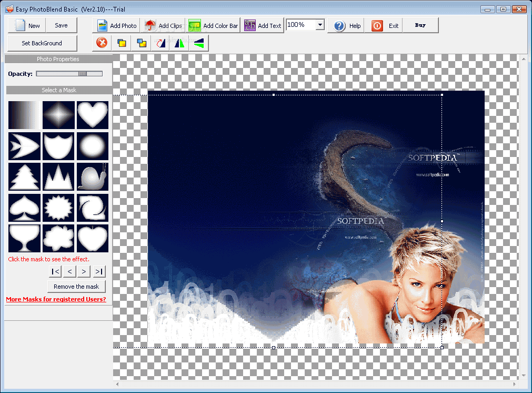
Task: Send selected photo to back icon
Action: point(142,43)
